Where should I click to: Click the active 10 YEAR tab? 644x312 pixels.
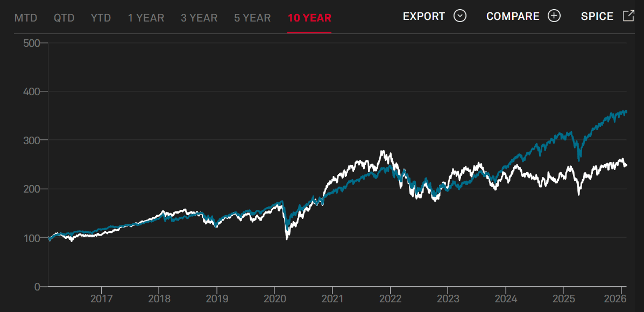[309, 18]
